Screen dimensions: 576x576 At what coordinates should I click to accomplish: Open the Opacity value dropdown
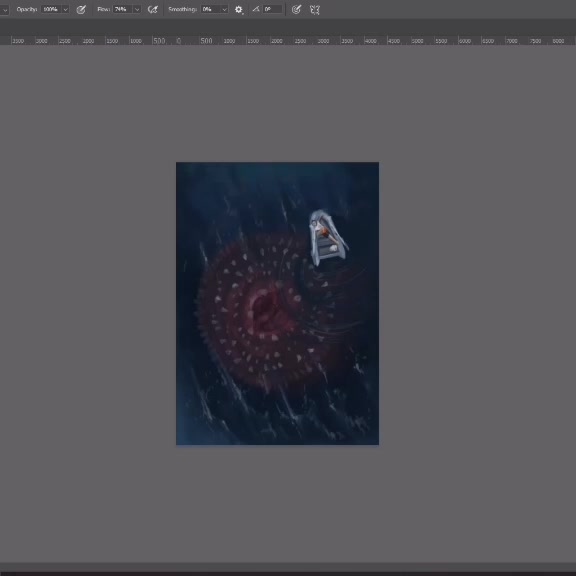coord(65,10)
